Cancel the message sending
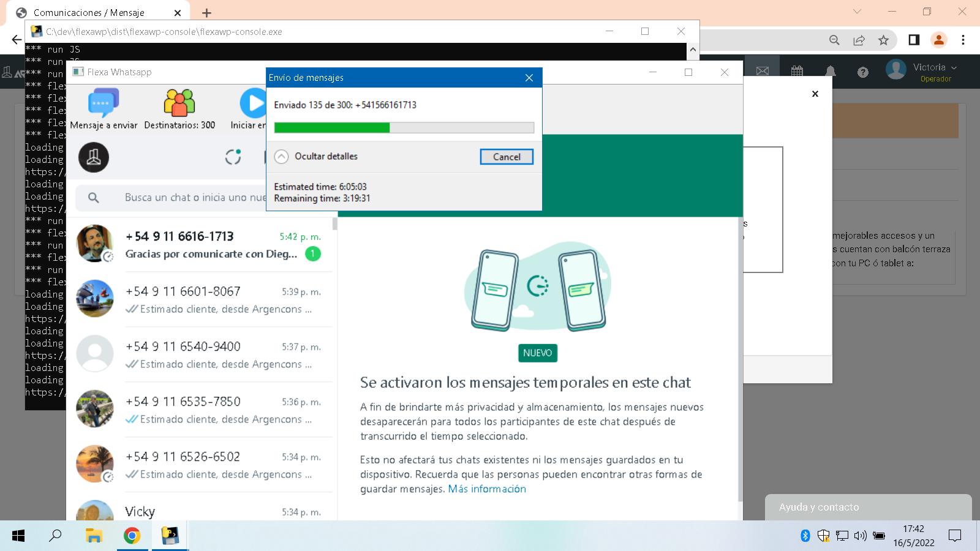The height and width of the screenshot is (551, 980). coord(507,157)
